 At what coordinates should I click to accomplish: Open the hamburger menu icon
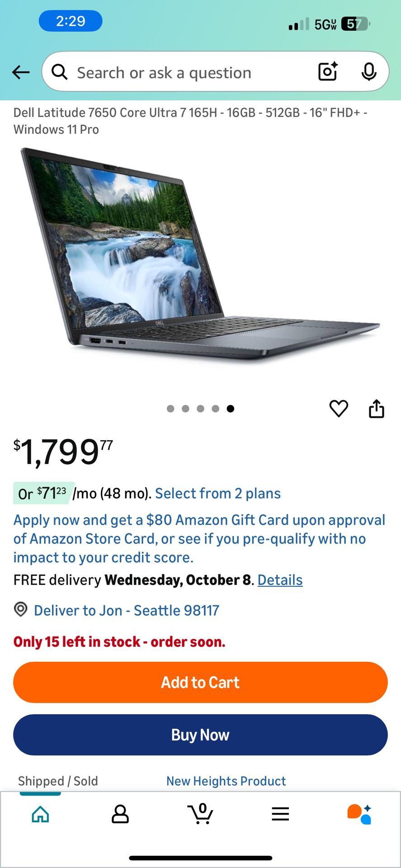point(280,814)
